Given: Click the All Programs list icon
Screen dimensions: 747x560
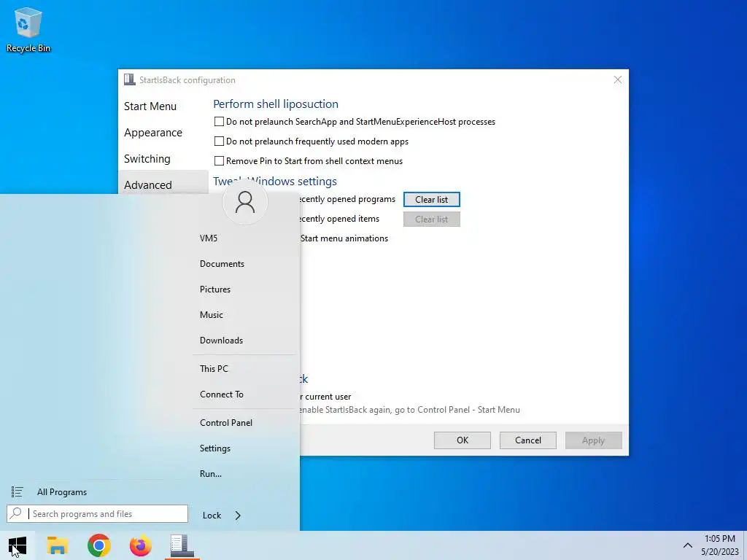Looking at the screenshot, I should tap(18, 492).
